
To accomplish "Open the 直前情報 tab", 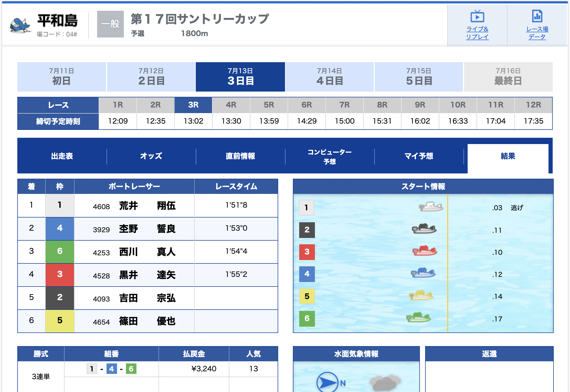I will coord(240,156).
